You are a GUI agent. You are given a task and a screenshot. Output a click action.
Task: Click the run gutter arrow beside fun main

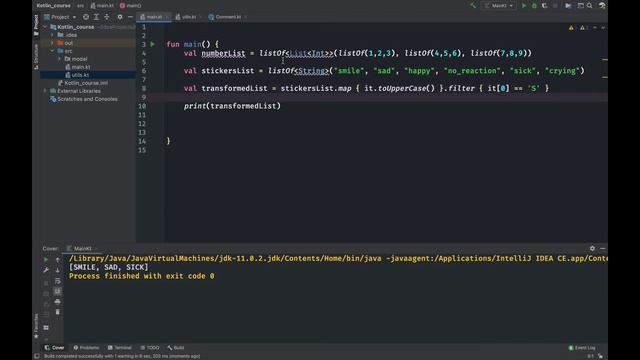click(153, 44)
